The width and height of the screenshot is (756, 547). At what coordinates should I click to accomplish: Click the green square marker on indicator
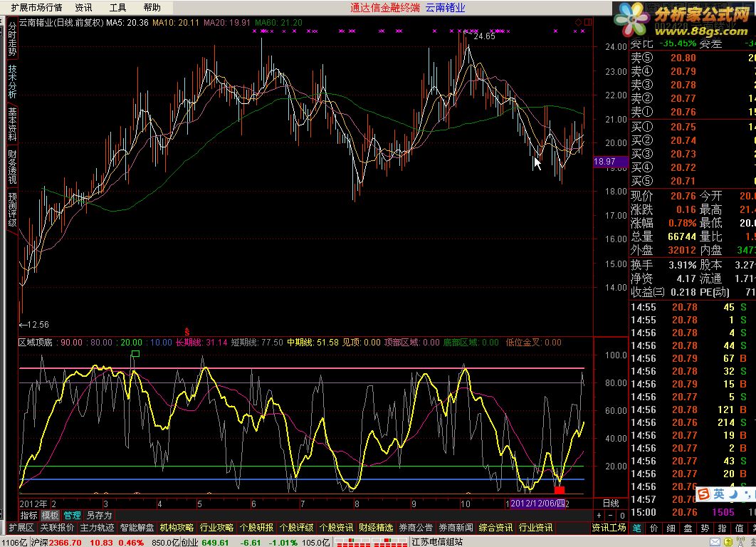point(135,354)
